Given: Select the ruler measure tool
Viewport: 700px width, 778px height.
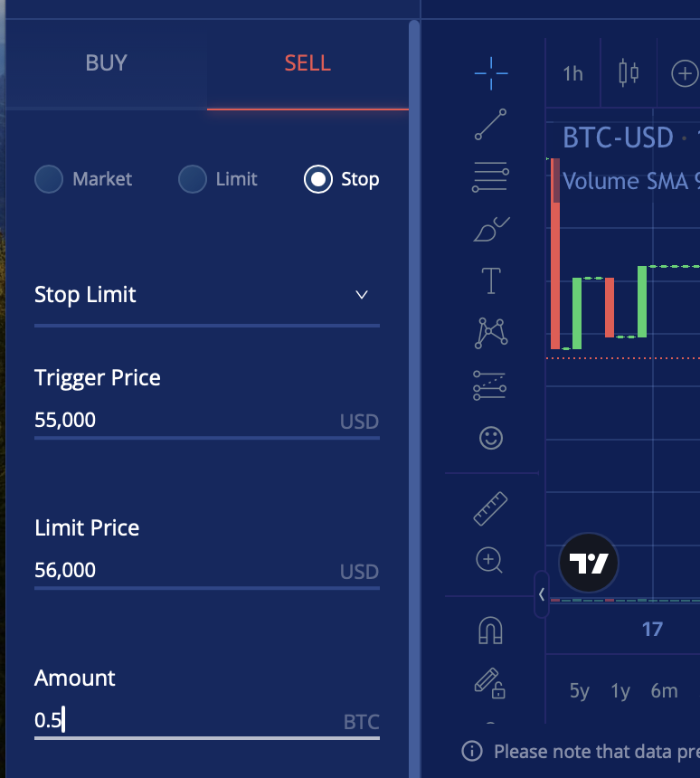Looking at the screenshot, I should (490, 508).
